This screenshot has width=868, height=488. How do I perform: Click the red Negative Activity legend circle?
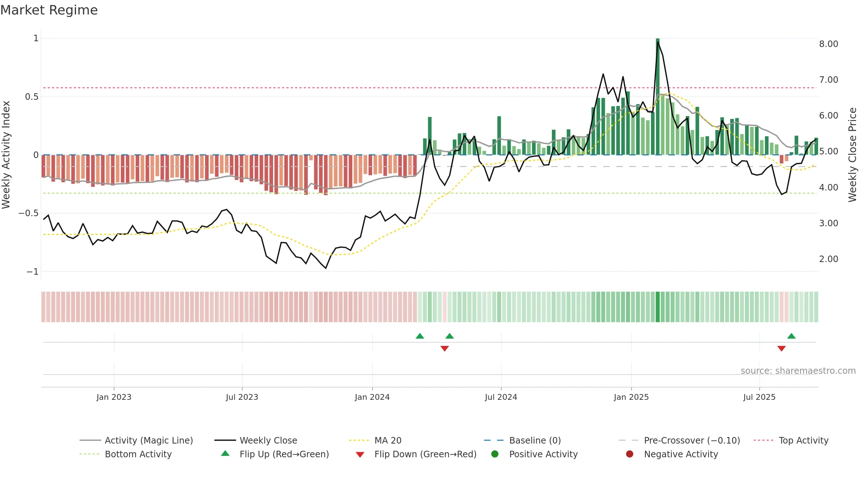click(x=630, y=454)
